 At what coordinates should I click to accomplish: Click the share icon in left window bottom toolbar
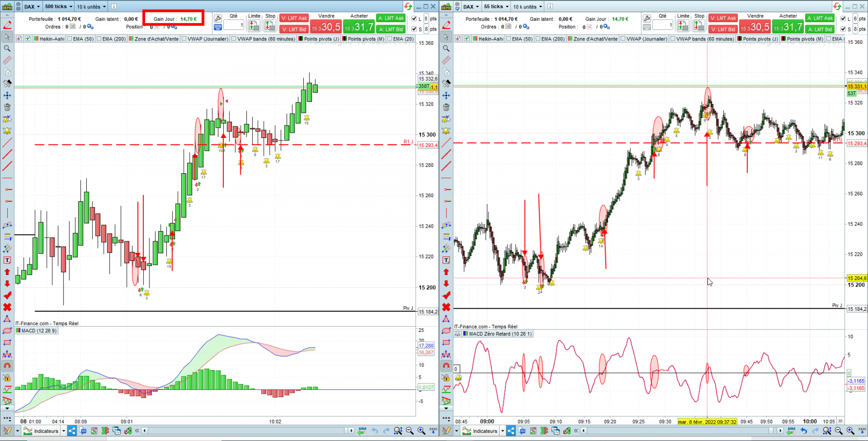pyautogui.click(x=72, y=431)
